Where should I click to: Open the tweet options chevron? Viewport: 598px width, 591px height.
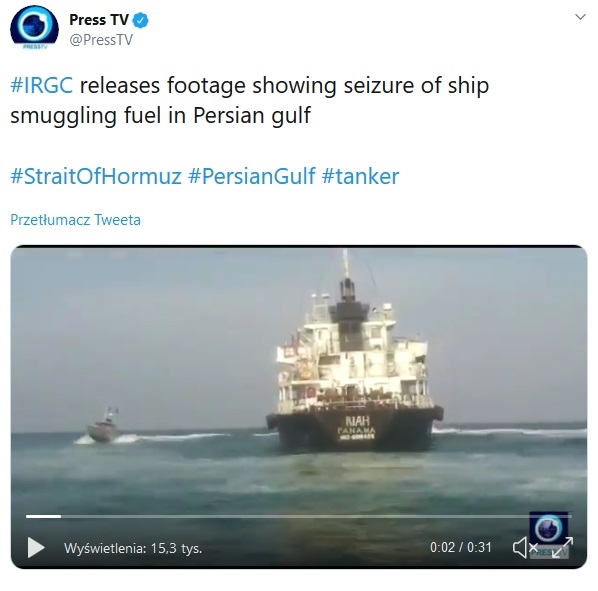580,17
